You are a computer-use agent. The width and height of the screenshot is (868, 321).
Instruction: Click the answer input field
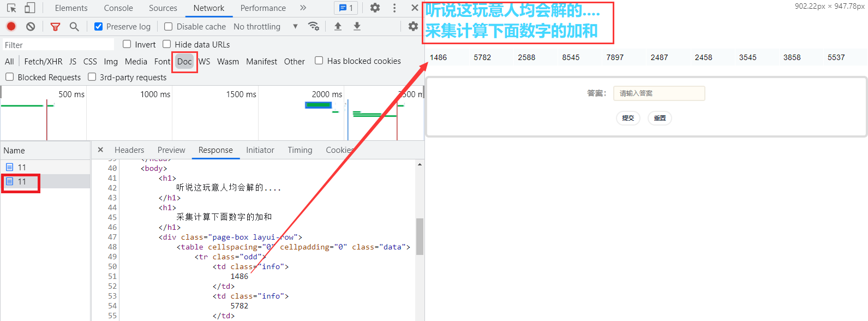pyautogui.click(x=659, y=93)
